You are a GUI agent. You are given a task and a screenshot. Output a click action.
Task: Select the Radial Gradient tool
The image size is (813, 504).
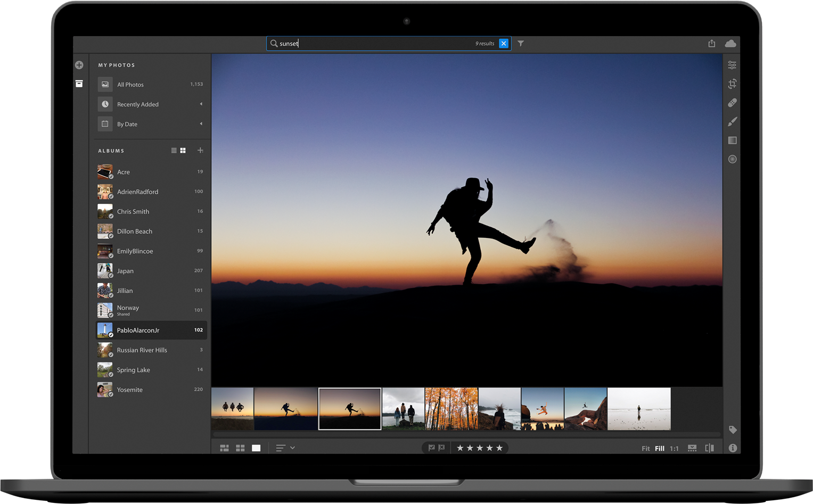point(732,159)
